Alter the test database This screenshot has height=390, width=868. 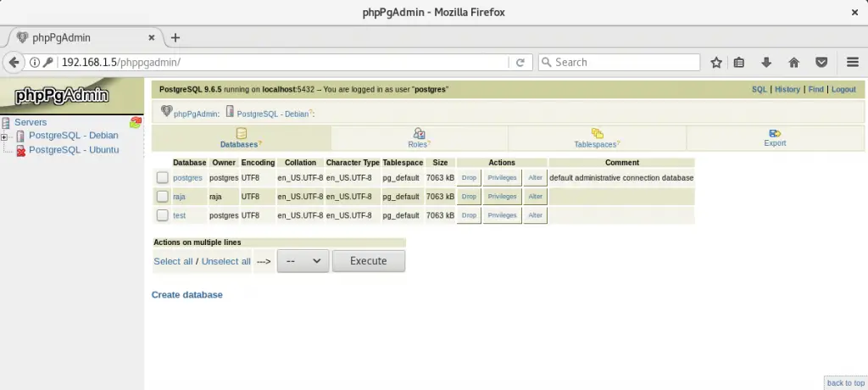[536, 215]
